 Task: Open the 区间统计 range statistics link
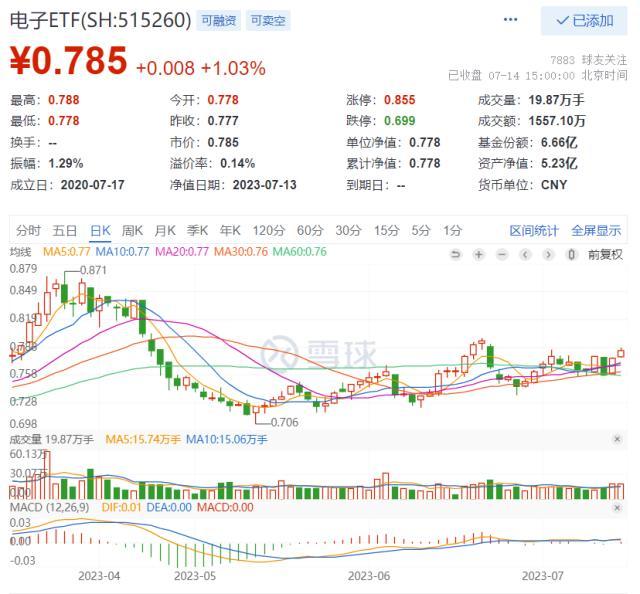pos(533,231)
